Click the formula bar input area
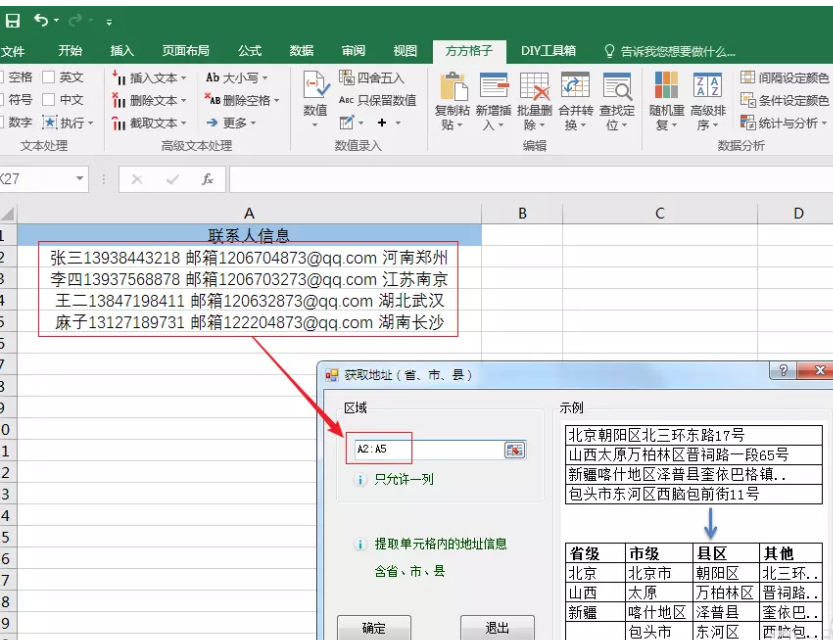The width and height of the screenshot is (833, 640). coord(531,180)
